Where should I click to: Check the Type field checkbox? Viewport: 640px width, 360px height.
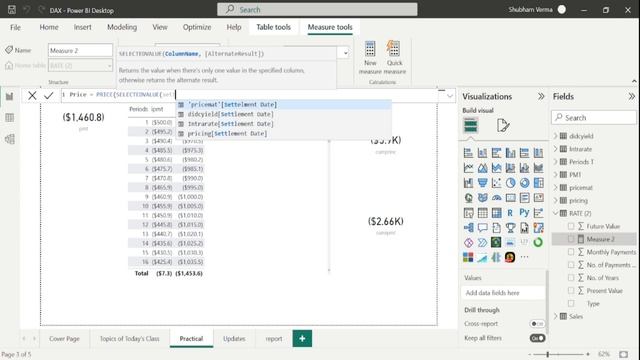point(571,304)
